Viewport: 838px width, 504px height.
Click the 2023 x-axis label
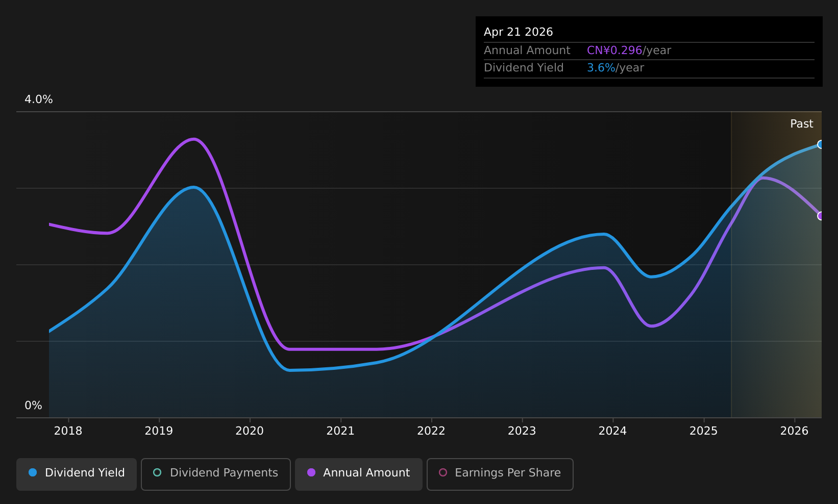pos(522,431)
